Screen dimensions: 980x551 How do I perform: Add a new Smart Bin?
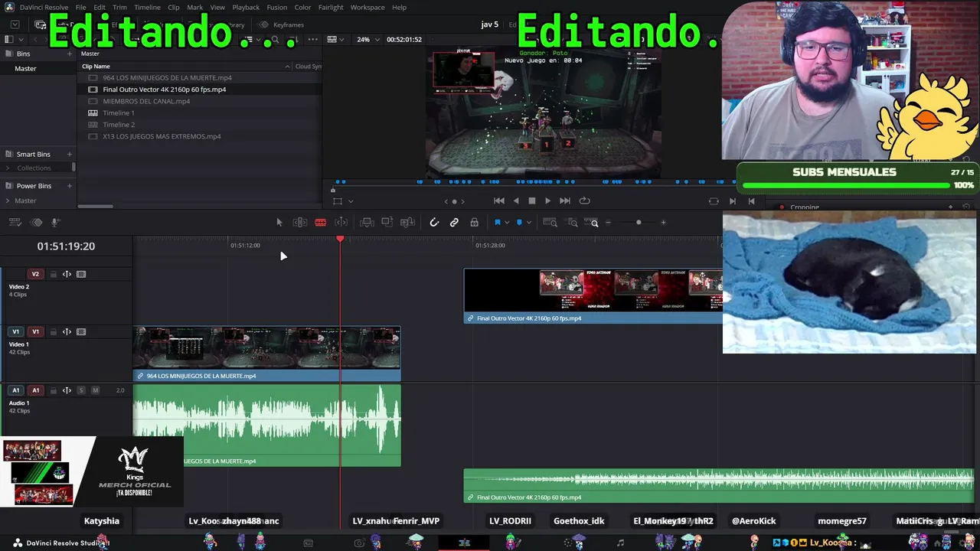click(69, 155)
